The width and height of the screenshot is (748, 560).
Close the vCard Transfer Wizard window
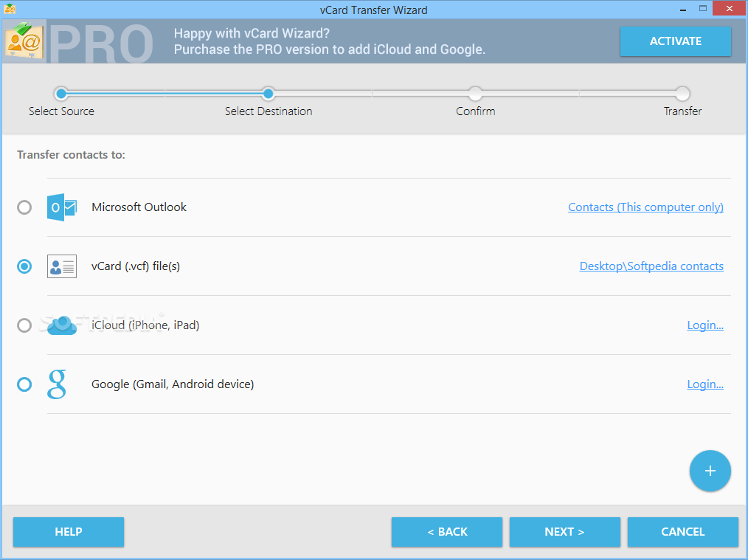point(730,8)
